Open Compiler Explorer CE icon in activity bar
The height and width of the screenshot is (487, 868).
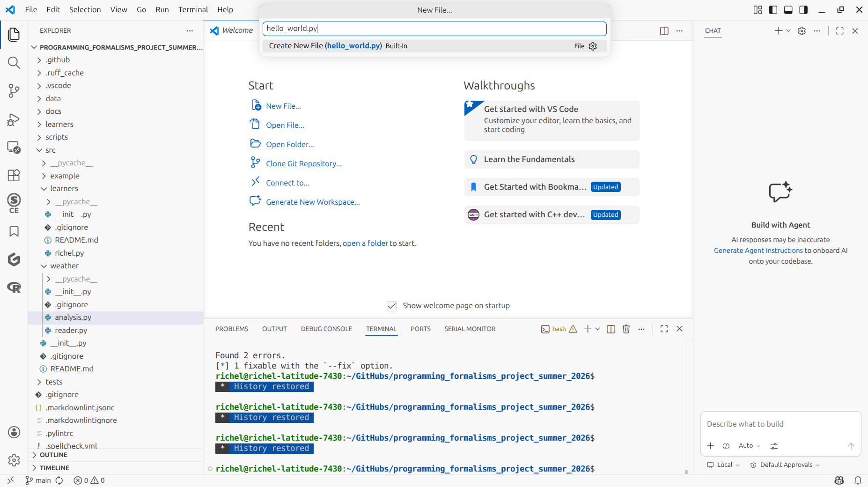tap(14, 203)
